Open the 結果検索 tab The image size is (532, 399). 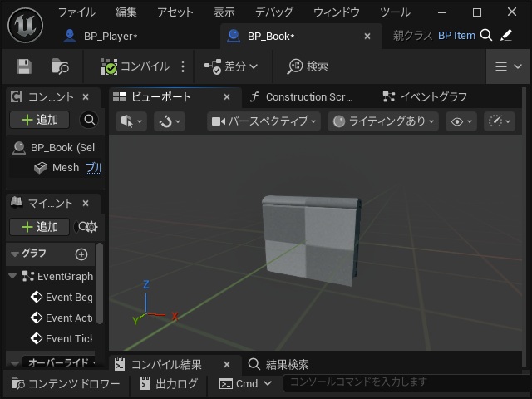click(279, 365)
